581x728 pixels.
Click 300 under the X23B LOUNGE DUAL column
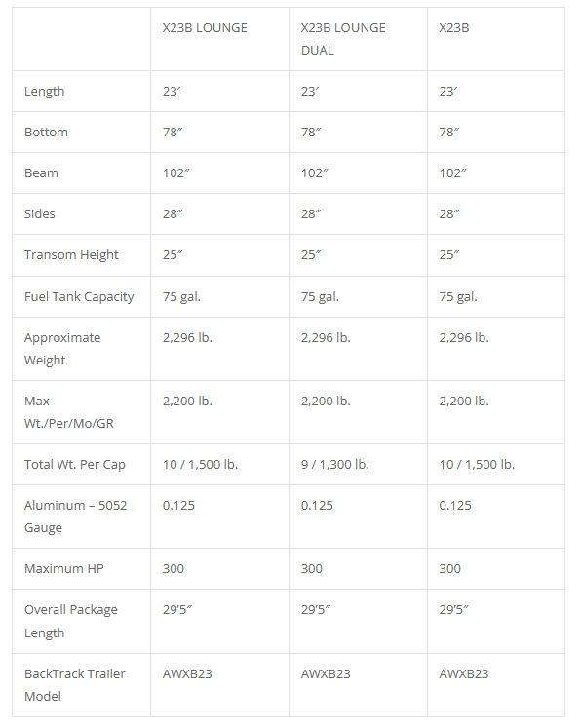tap(312, 568)
